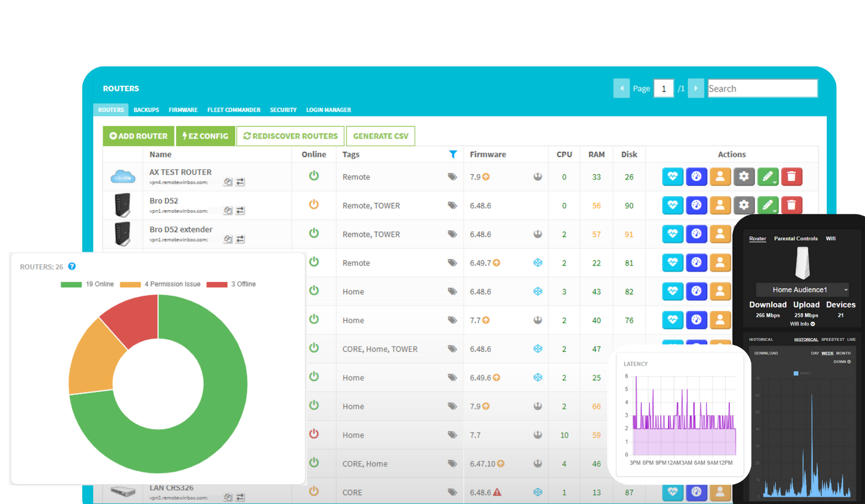The width and height of the screenshot is (865, 504).
Task: Open health monitor for AX TEST ROUTER
Action: coord(672,177)
